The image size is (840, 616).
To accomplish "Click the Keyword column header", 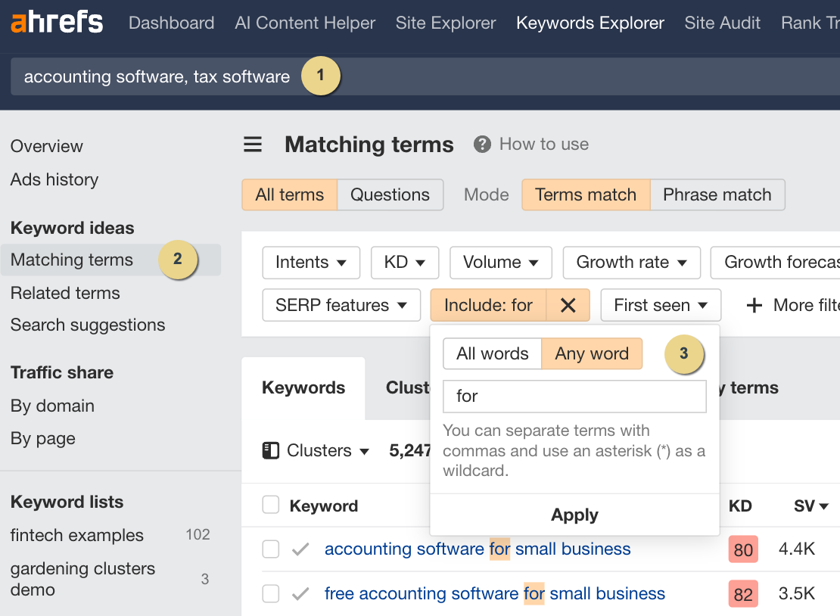I will 324,506.
